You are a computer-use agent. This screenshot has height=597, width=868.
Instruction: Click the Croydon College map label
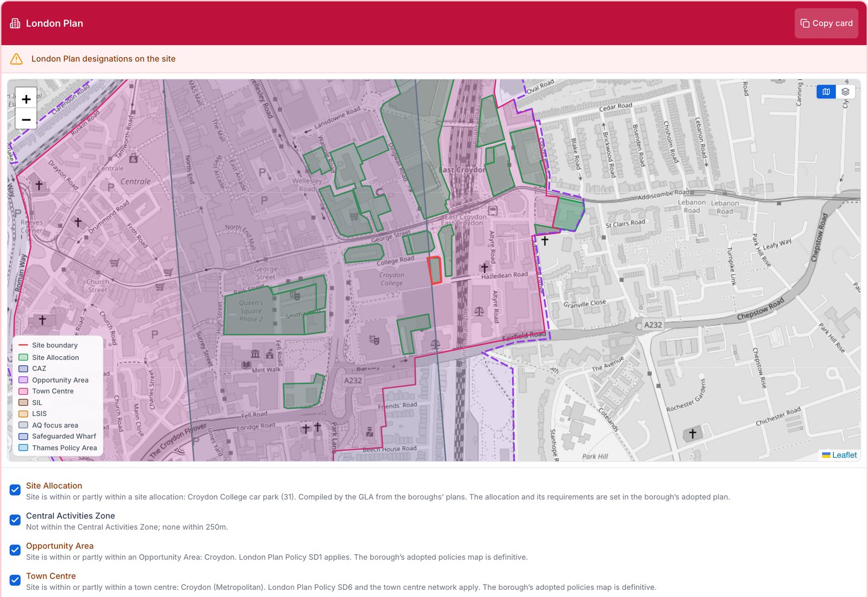click(x=392, y=279)
